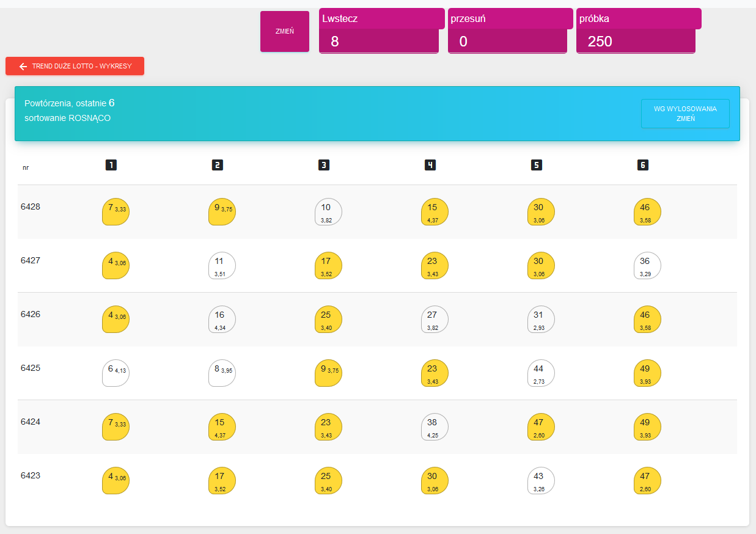The width and height of the screenshot is (756, 534).
Task: Click white ball 8 in row 6425
Action: [222, 373]
